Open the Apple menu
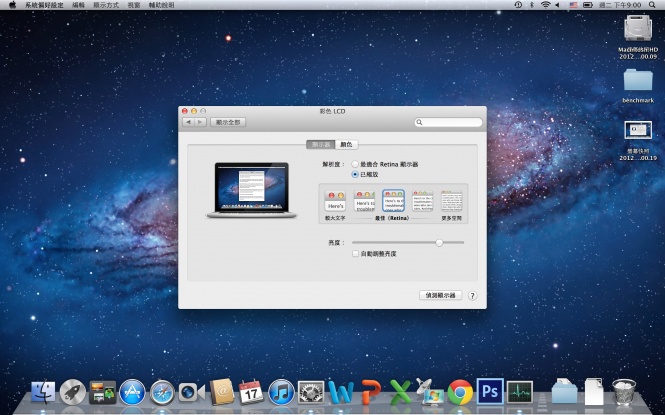The width and height of the screenshot is (665, 415). click(12, 5)
